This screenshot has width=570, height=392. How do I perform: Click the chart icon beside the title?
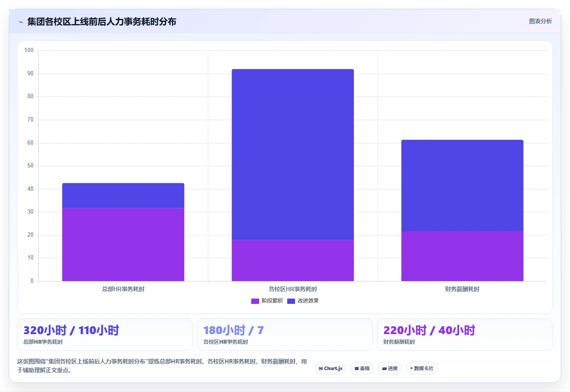point(21,22)
